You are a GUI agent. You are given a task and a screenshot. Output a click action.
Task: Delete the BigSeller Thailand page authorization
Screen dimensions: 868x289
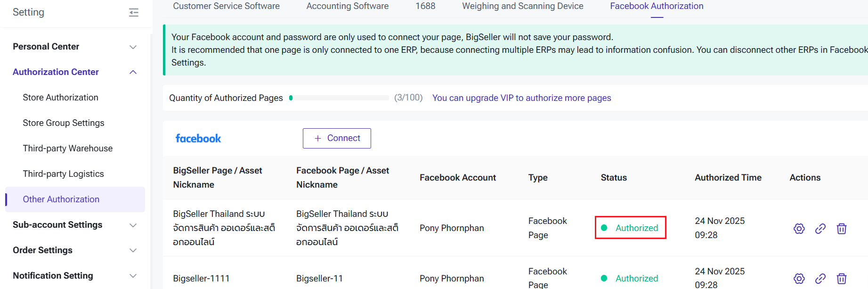coord(842,229)
